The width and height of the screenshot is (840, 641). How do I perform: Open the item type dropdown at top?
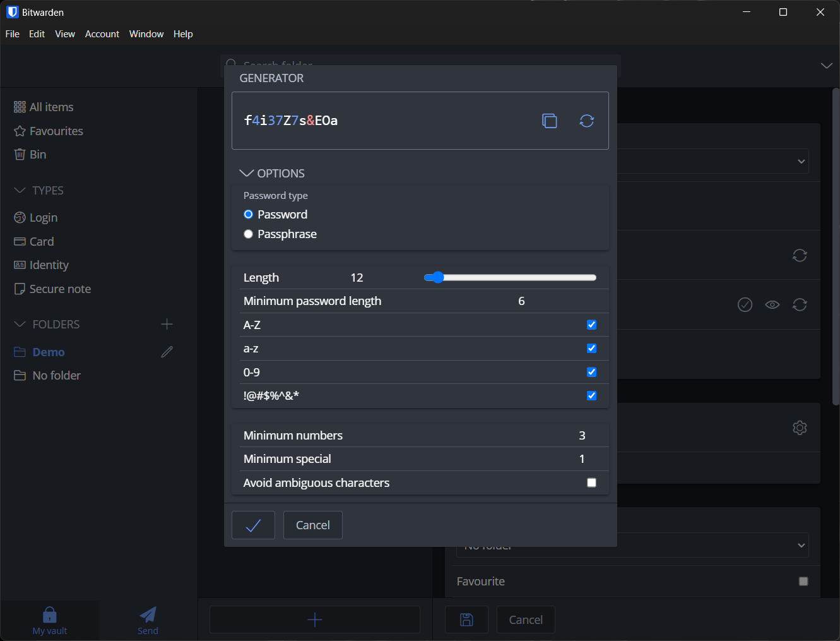(x=713, y=161)
